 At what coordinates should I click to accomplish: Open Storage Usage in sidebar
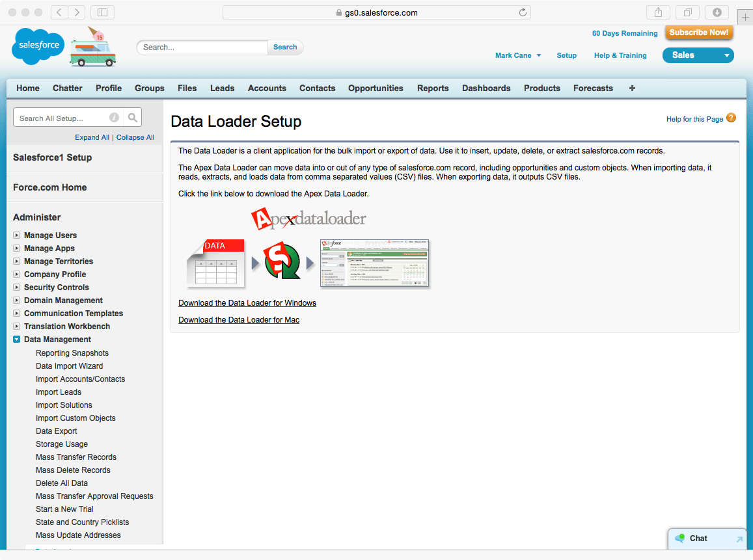click(61, 444)
